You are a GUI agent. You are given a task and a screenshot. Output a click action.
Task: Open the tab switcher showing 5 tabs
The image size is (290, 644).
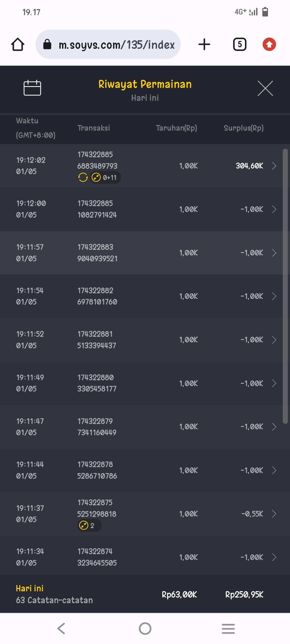pyautogui.click(x=240, y=44)
